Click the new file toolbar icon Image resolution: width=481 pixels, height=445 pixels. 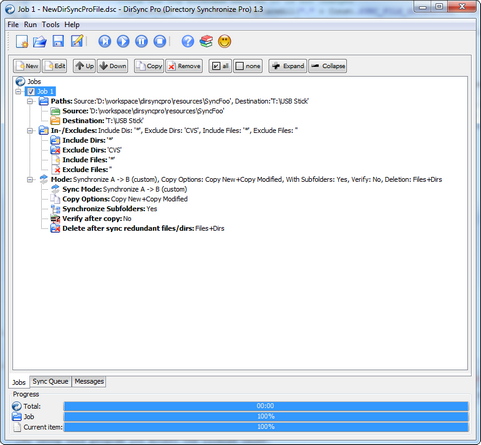tap(22, 42)
